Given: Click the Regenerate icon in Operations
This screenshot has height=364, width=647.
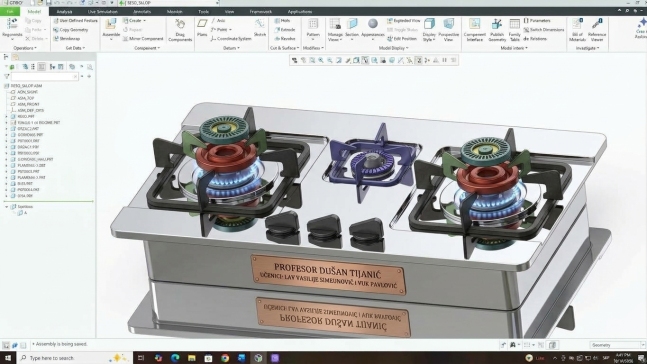Looking at the screenshot, I should coord(12,24).
